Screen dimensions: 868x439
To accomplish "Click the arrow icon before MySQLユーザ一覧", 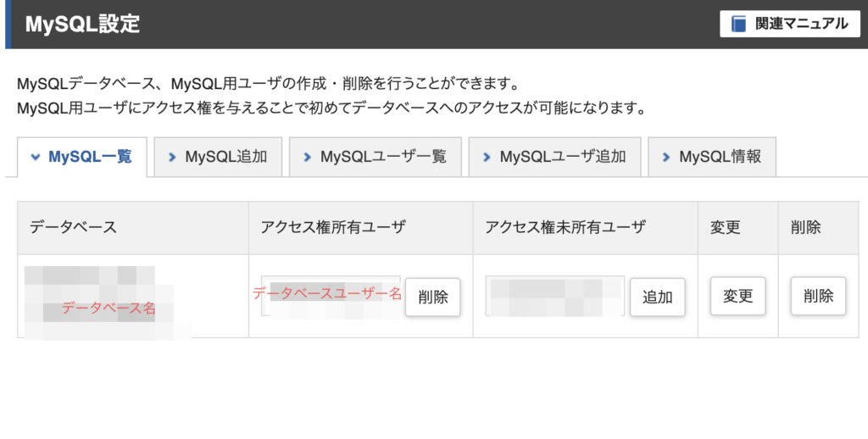I will click(x=308, y=157).
